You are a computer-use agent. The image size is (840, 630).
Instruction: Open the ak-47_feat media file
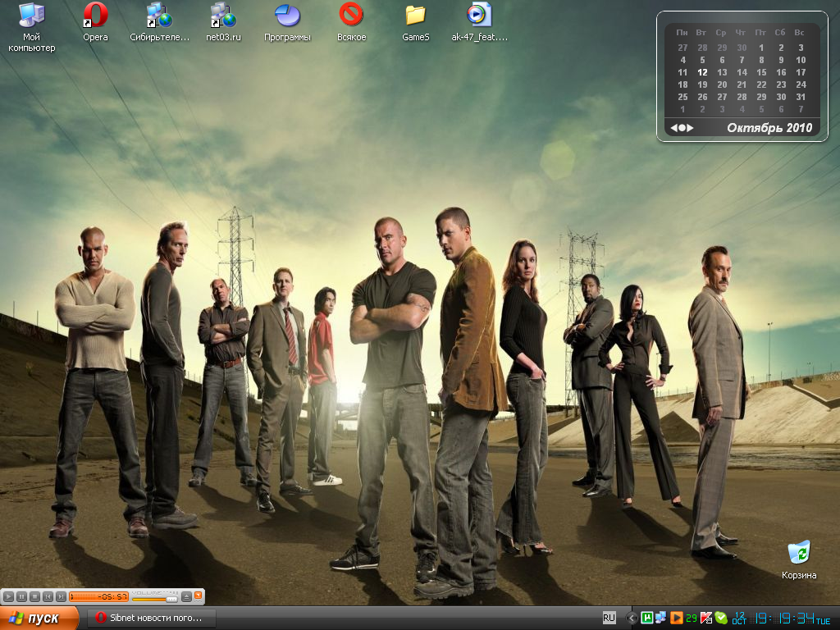click(x=479, y=15)
